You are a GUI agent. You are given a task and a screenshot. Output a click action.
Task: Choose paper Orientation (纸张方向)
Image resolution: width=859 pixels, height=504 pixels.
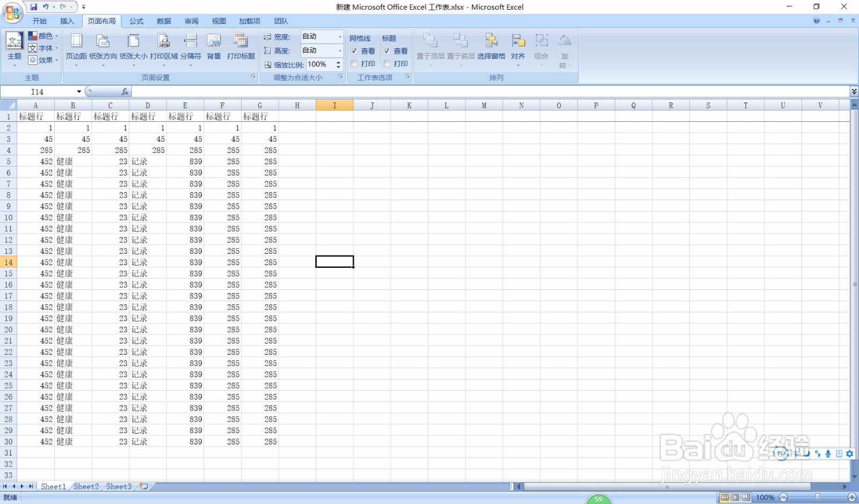point(103,49)
